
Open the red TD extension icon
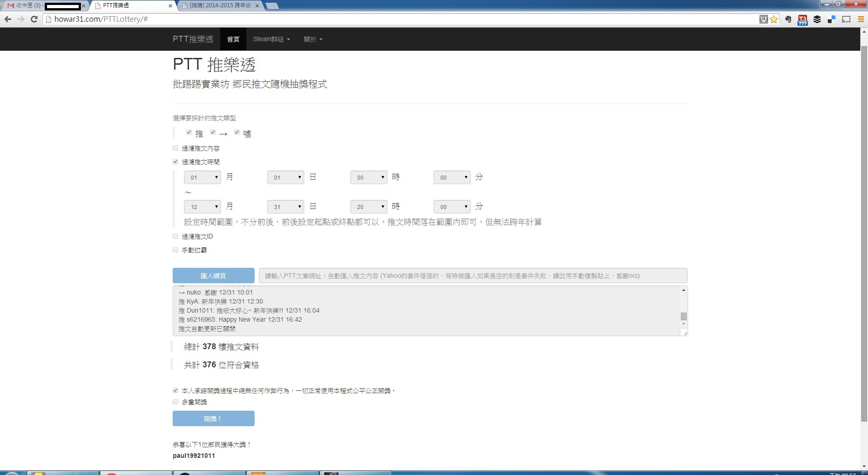click(803, 19)
